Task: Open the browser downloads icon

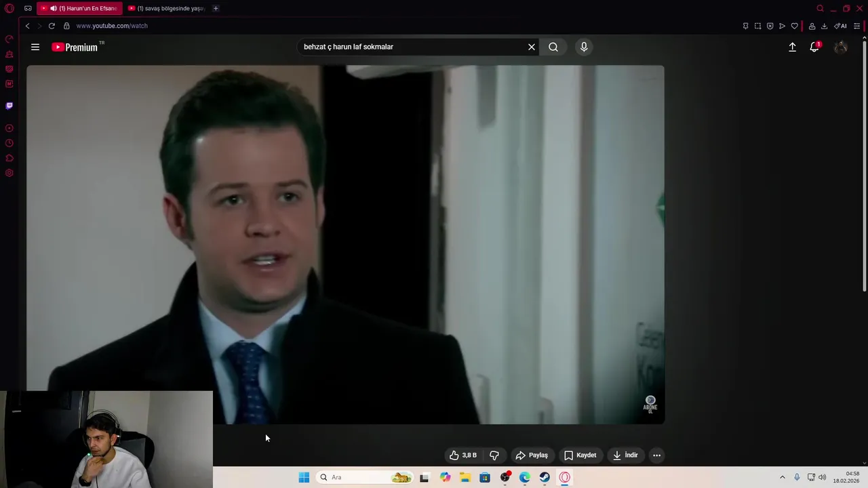Action: [824, 26]
